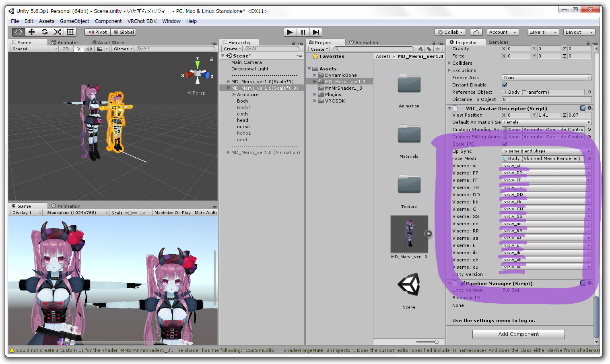Toggle 2D scene view mode
Image resolution: width=610 pixels, height=364 pixels.
point(66,49)
